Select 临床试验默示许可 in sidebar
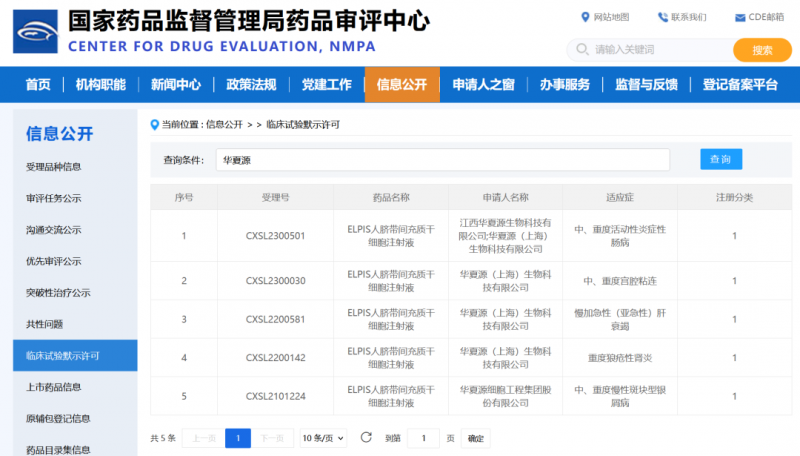The width and height of the screenshot is (800, 456). coord(75,356)
